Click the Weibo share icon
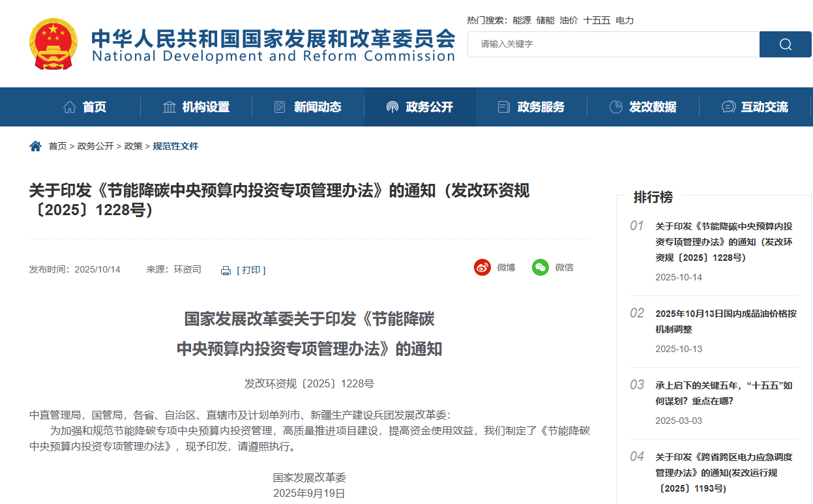This screenshot has width=813, height=504. pyautogui.click(x=482, y=267)
